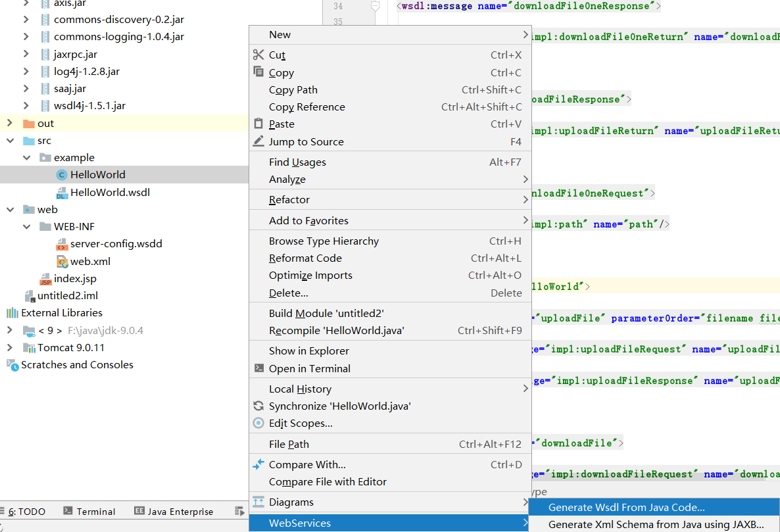Select jaxrpc.jar in the tree

pos(76,54)
